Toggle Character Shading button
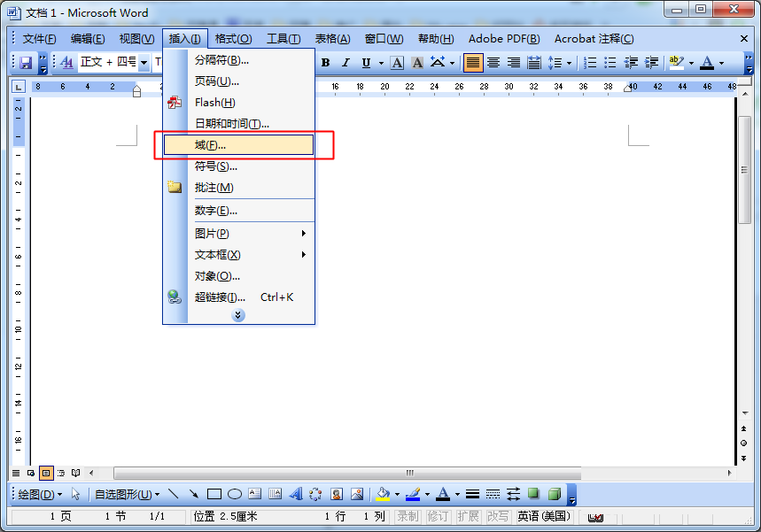The image size is (761, 532). point(417,63)
